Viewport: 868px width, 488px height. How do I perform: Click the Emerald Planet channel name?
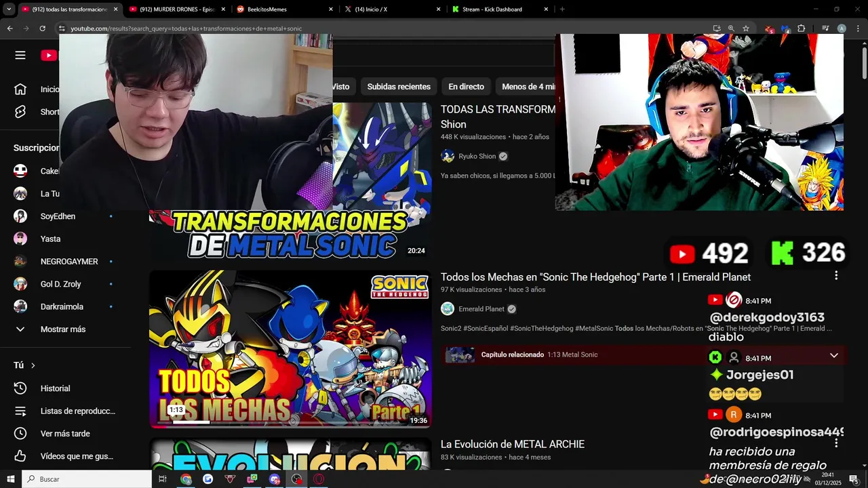pos(481,309)
